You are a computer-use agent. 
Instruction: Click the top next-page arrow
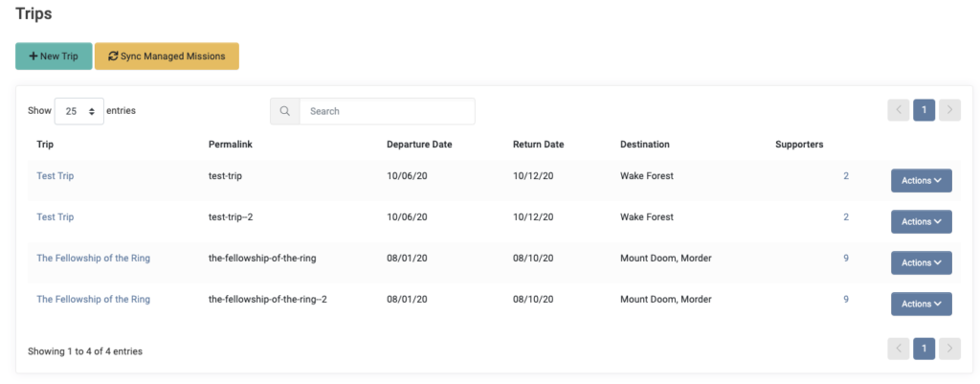949,110
